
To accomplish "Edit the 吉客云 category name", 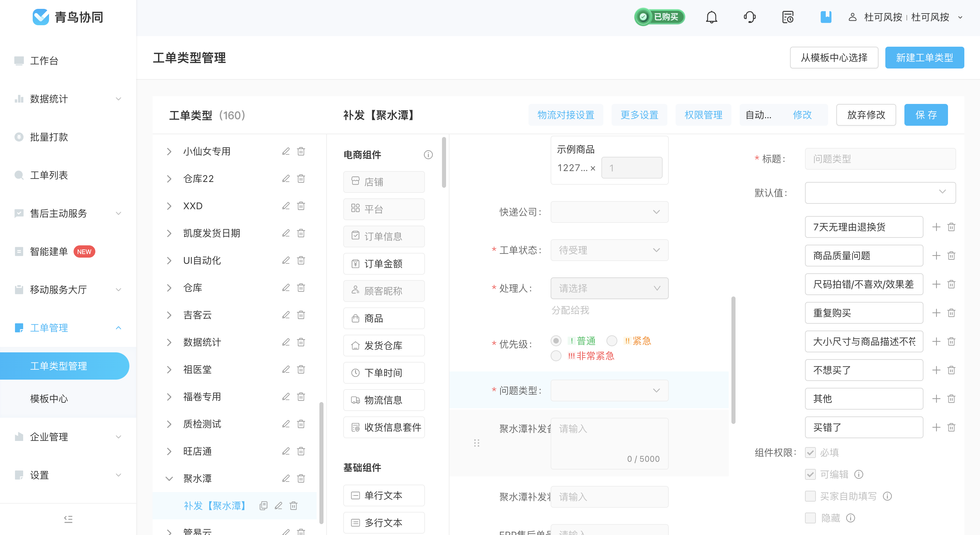I will click(x=286, y=315).
